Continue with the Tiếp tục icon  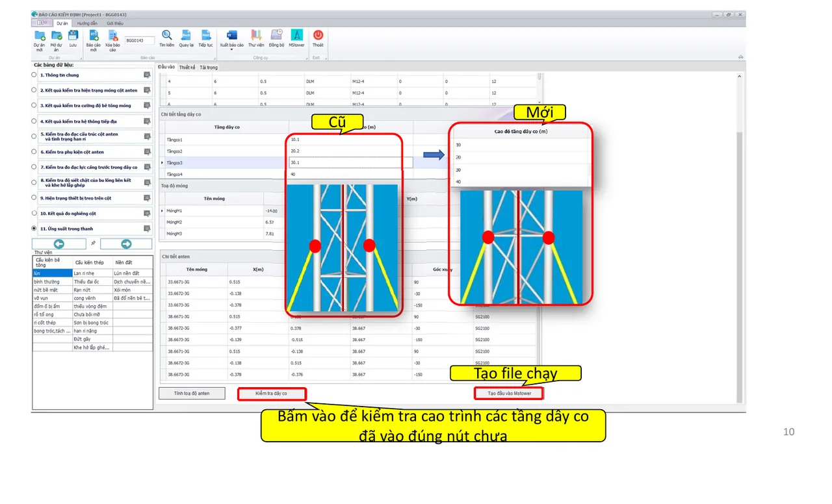(x=205, y=36)
